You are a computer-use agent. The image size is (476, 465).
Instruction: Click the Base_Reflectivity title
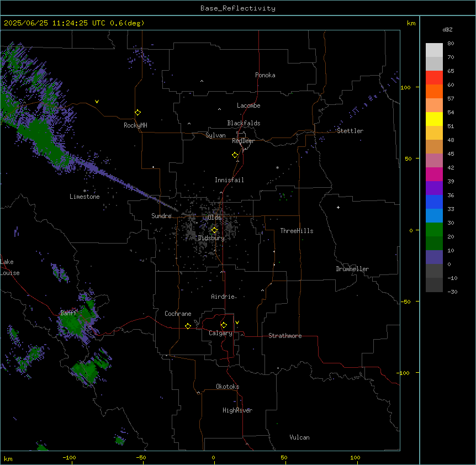pyautogui.click(x=237, y=8)
